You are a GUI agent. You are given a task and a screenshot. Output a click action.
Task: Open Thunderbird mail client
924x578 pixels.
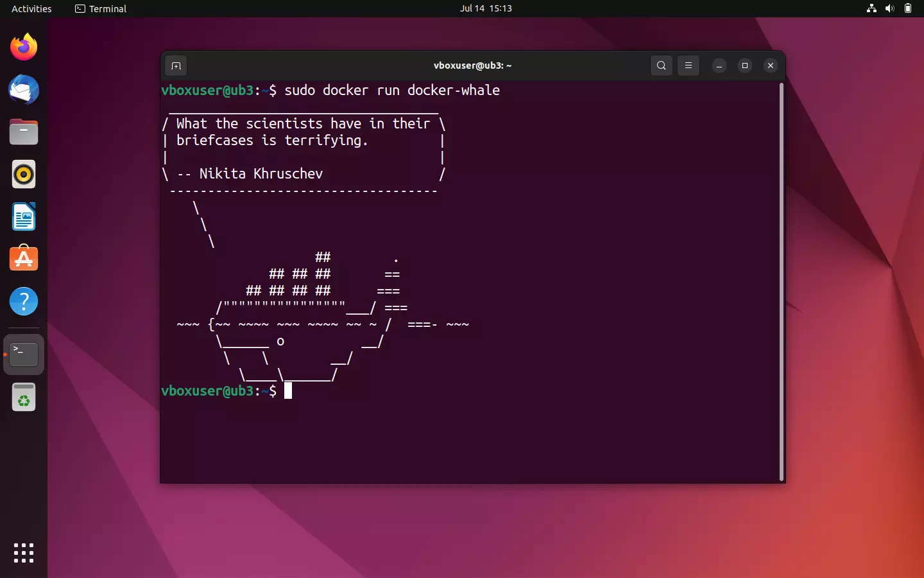(23, 90)
